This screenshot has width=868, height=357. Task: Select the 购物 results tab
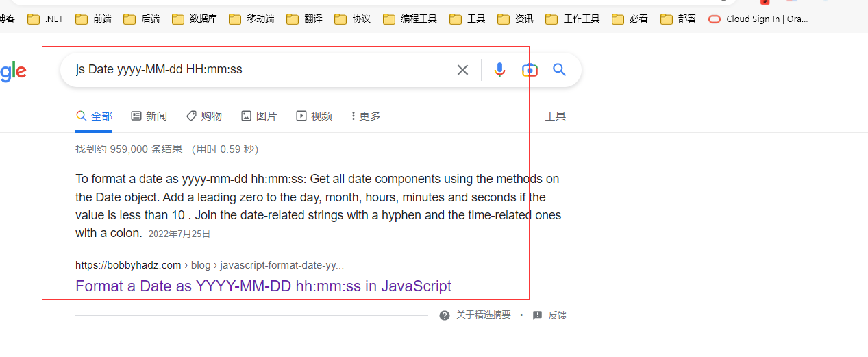tap(204, 116)
